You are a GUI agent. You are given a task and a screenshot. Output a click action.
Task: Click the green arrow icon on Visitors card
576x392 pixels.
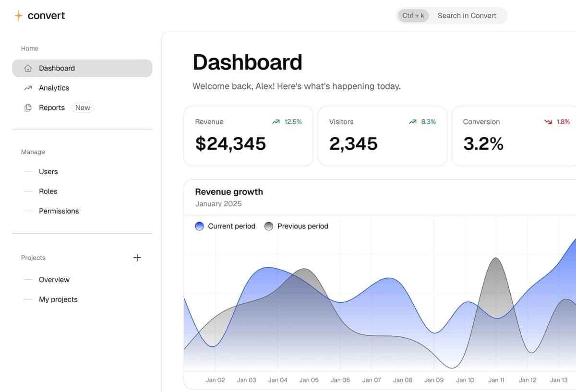[x=412, y=121]
